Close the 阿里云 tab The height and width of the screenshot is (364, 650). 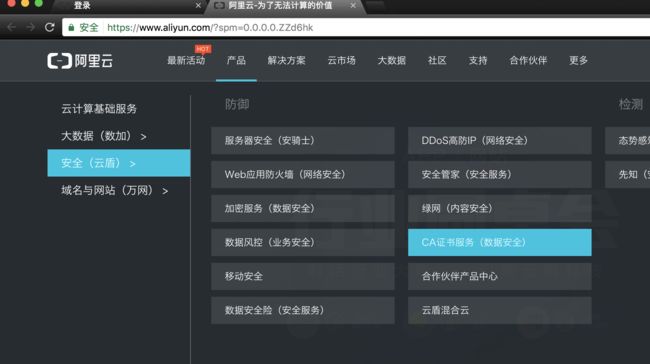coord(353,5)
